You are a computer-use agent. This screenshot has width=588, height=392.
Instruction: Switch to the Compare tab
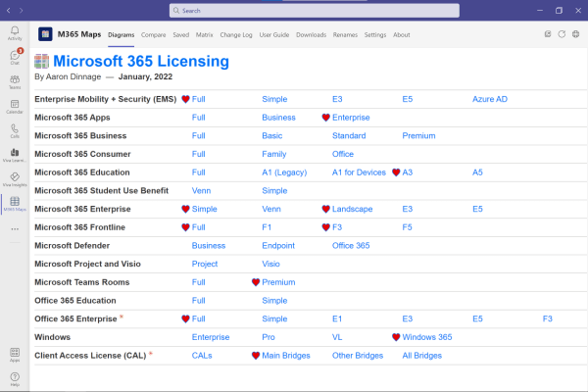154,34
